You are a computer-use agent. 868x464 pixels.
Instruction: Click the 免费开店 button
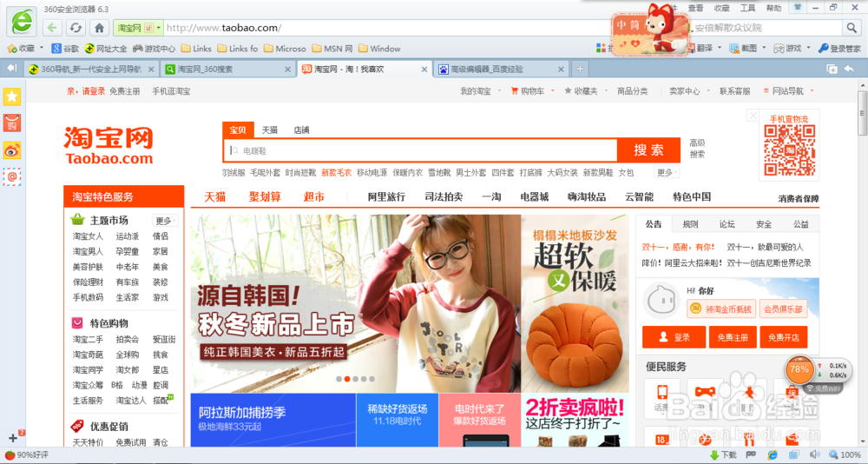click(784, 337)
